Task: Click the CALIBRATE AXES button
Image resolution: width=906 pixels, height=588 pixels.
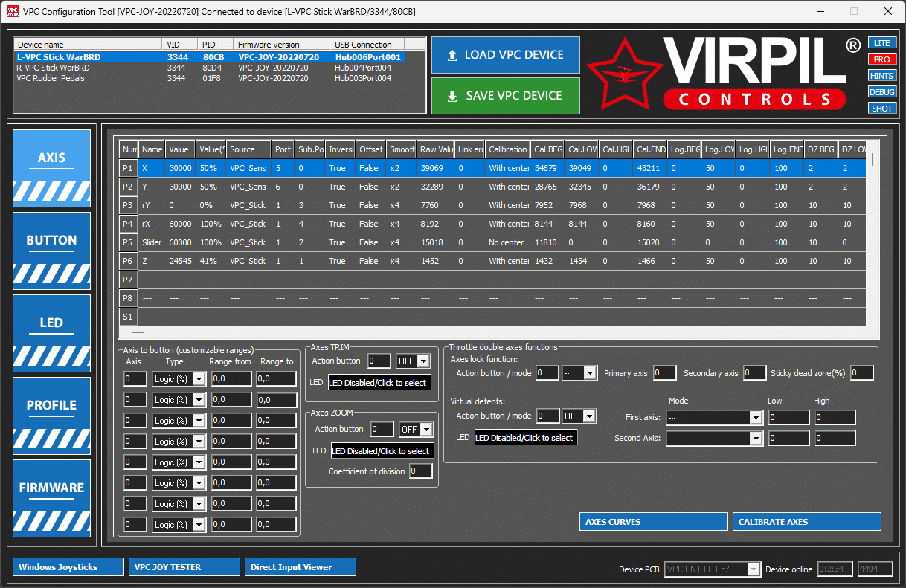Action: pos(806,522)
